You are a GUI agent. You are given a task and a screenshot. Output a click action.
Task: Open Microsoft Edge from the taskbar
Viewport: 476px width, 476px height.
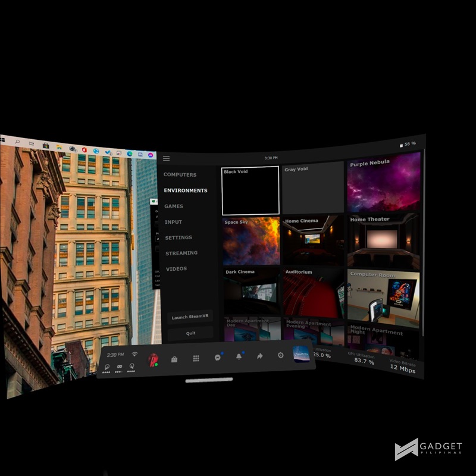click(x=130, y=154)
